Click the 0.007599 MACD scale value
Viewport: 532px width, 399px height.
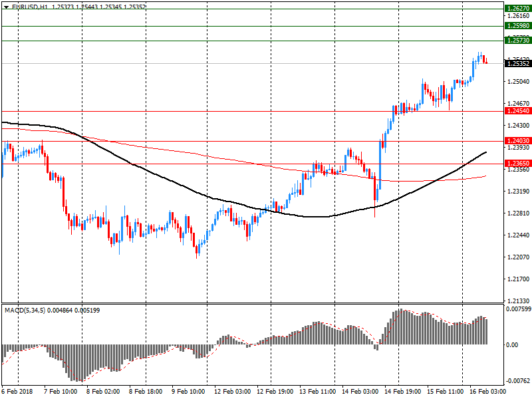[x=517, y=309]
